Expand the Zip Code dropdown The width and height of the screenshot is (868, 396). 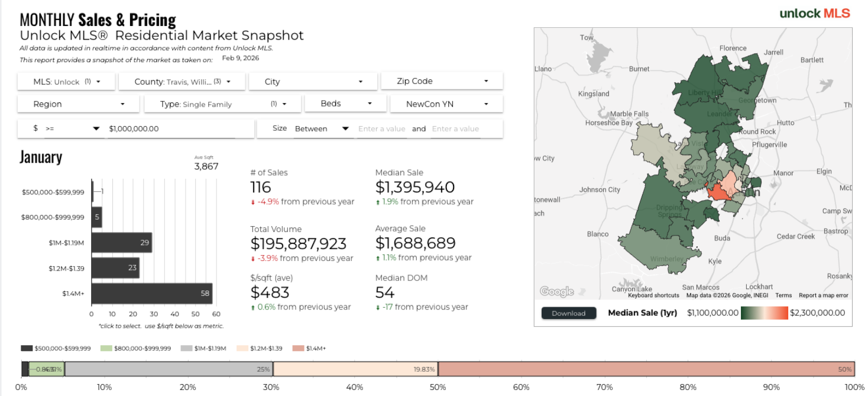coord(442,81)
